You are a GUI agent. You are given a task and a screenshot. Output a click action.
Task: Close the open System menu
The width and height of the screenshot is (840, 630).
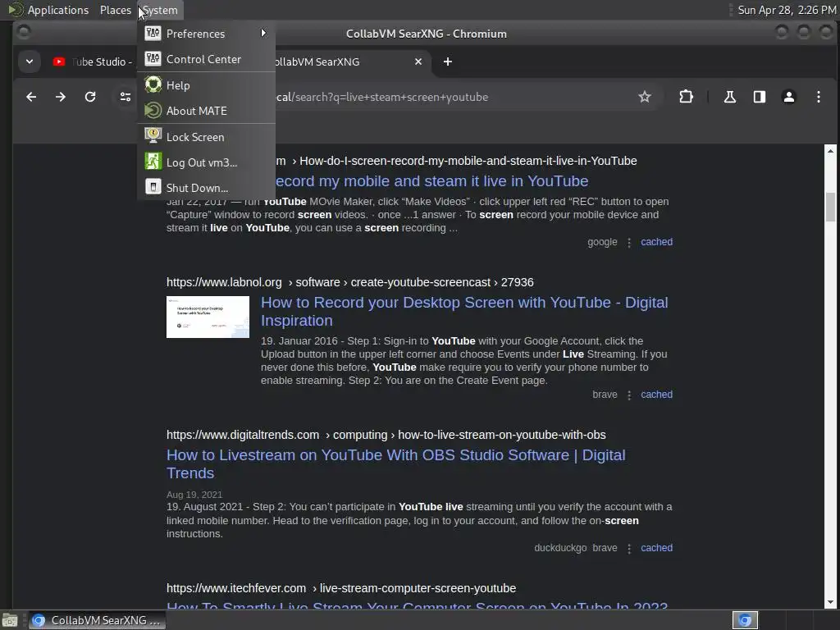[160, 10]
